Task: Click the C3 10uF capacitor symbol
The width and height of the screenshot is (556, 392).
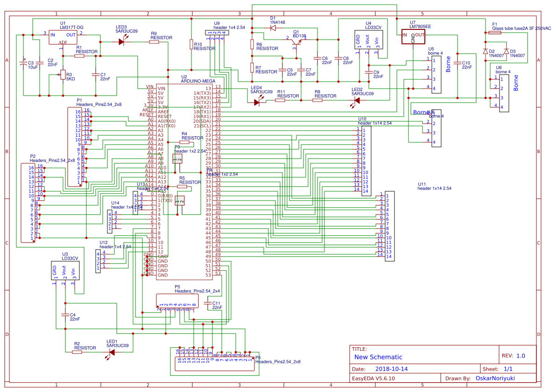Action: 24,63
